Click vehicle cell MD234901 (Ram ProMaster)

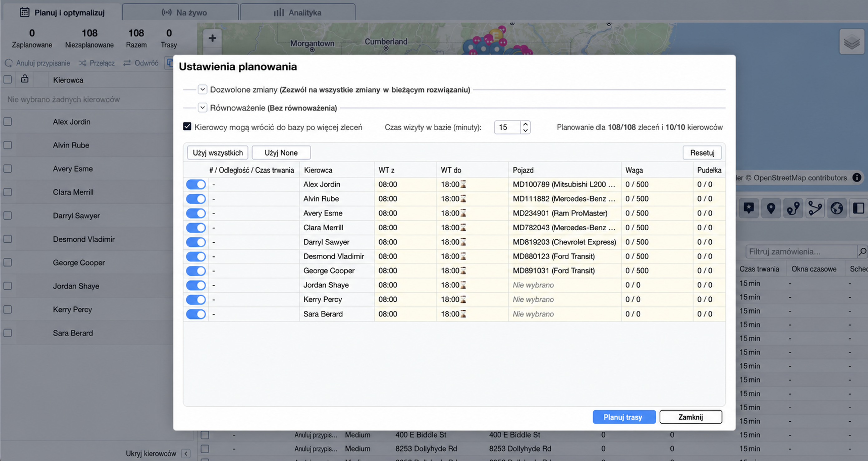(565, 213)
